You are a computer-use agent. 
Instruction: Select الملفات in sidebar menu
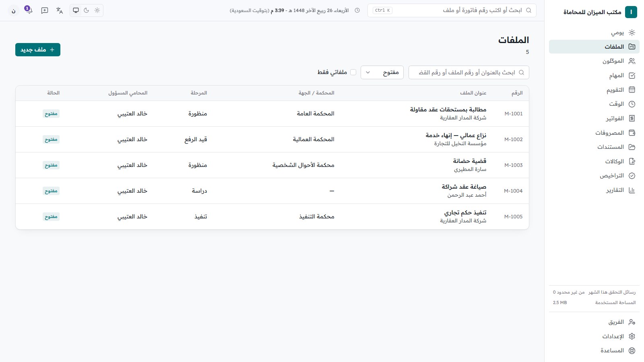click(x=594, y=47)
